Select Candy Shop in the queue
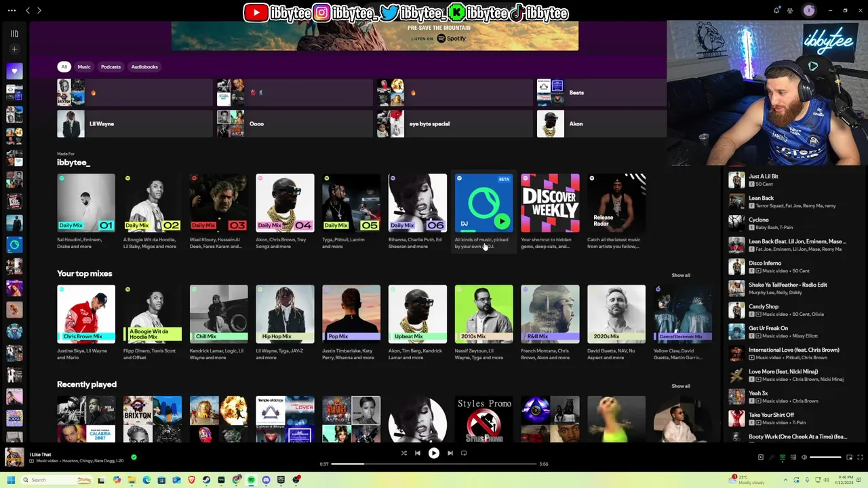The width and height of the screenshot is (868, 488). coord(789,310)
